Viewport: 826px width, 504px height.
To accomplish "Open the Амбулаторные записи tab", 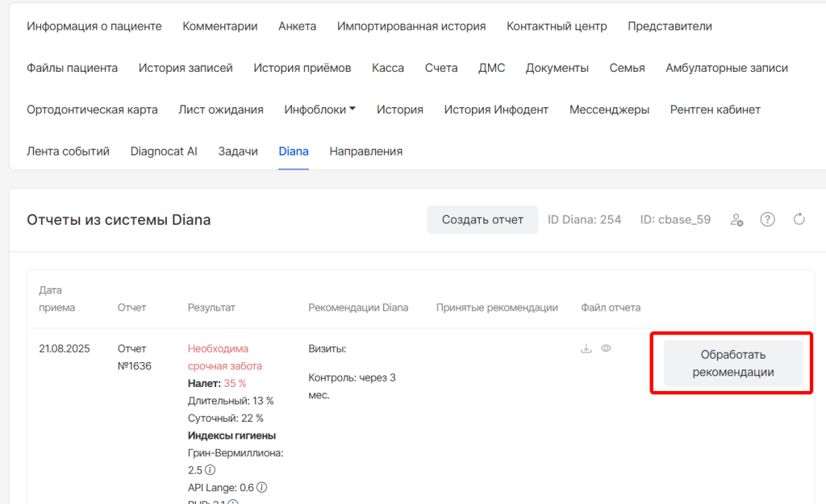I will [x=727, y=68].
